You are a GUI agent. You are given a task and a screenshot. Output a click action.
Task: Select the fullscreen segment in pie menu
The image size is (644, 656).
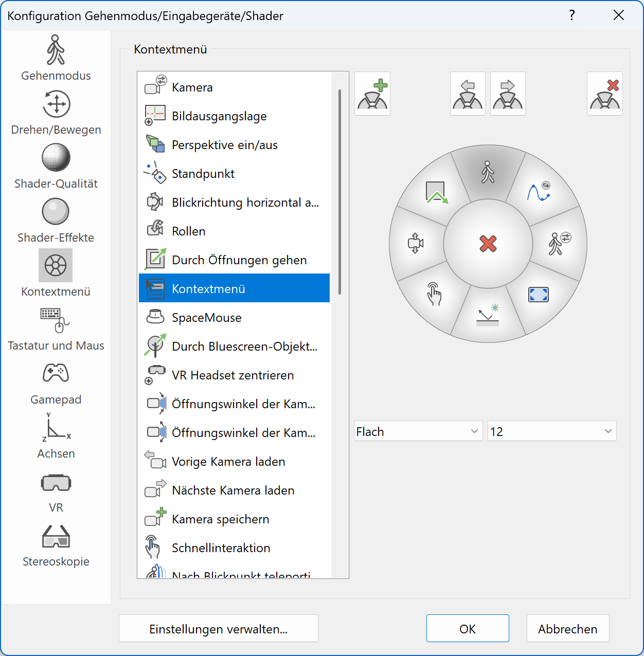(x=538, y=295)
